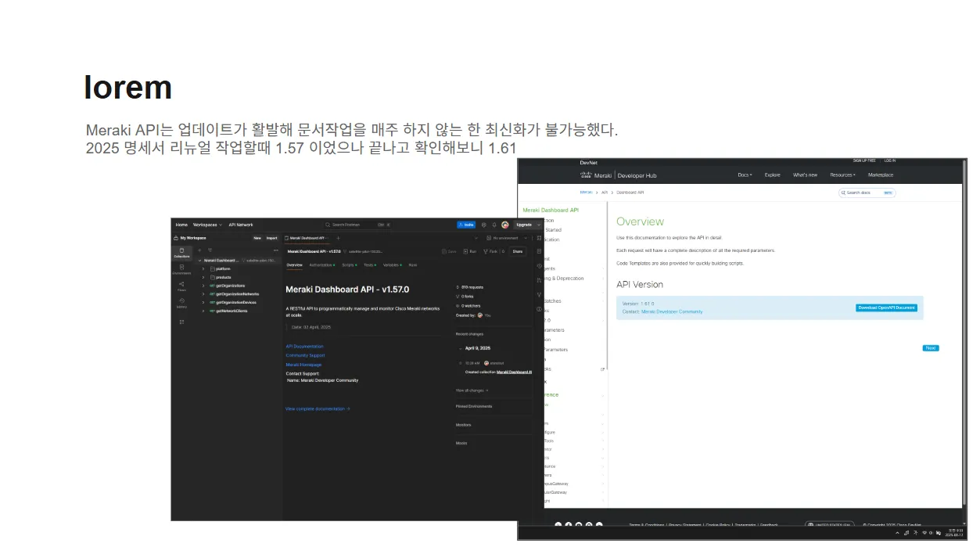Screen dimensions: 980x547
Task: Fork the Meraki Dashboard API collection
Action: click(491, 251)
